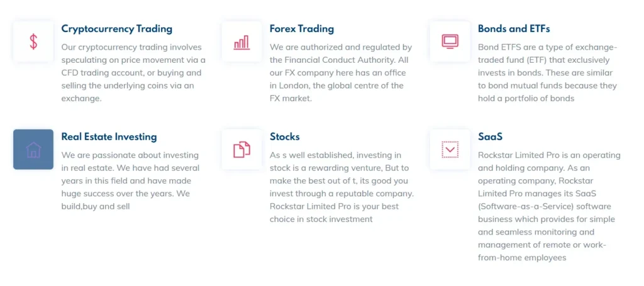
Task: Open the Forex Trading heading link
Action: click(302, 29)
